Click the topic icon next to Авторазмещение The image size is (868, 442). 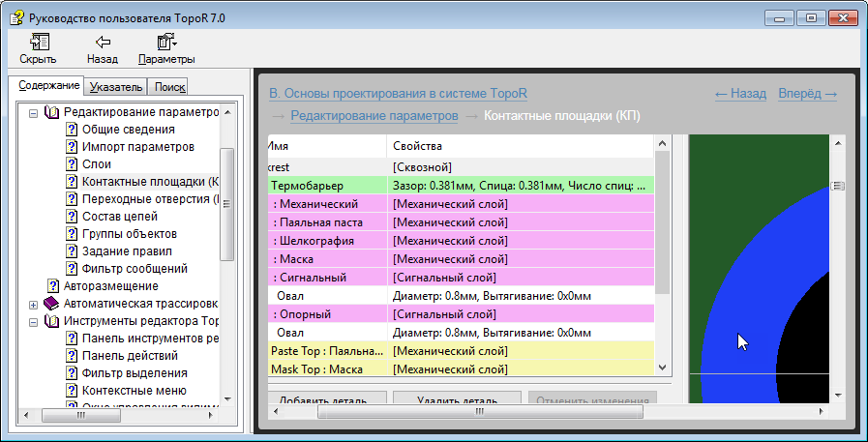pyautogui.click(x=53, y=286)
